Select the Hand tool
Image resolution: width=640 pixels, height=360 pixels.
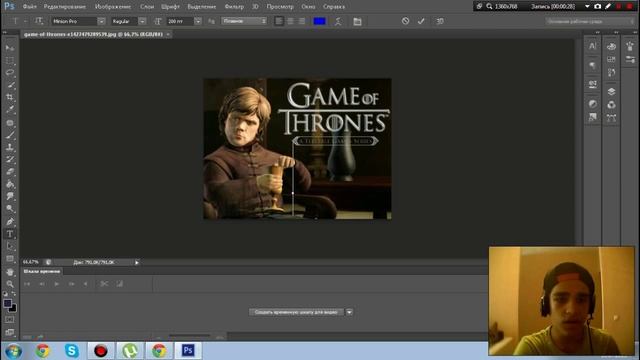10,272
